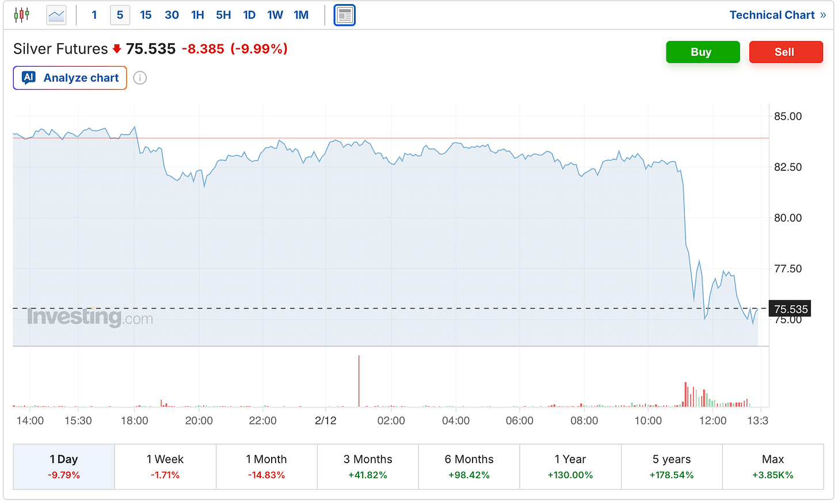Click the news overlay icon in toolbar
The width and height of the screenshot is (838, 504).
coord(345,15)
